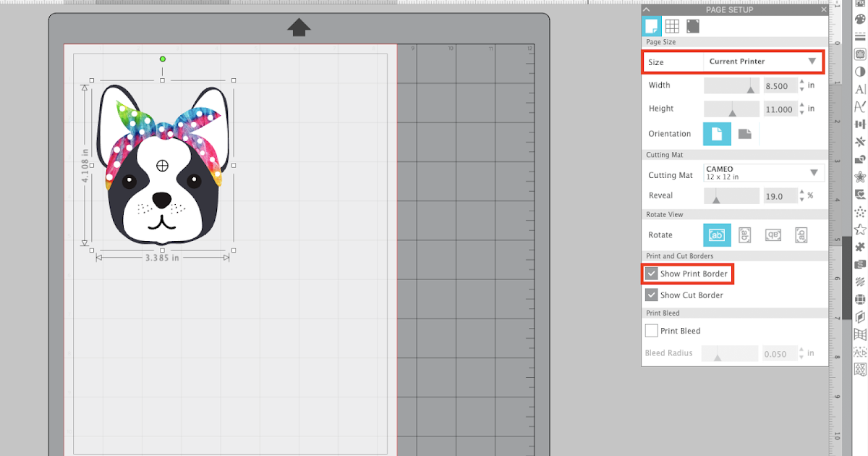Open the Text to Path curved-A icon
868x456 pixels.
click(860, 106)
